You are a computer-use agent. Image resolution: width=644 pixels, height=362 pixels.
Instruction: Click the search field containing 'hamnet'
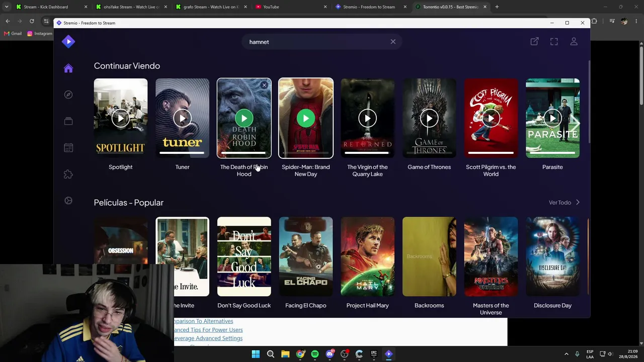[x=322, y=42]
